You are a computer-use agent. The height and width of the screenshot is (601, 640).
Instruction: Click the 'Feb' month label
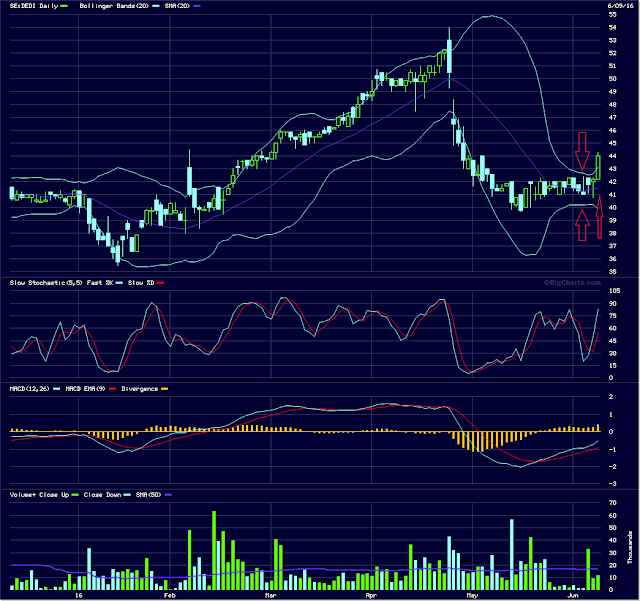tap(169, 596)
